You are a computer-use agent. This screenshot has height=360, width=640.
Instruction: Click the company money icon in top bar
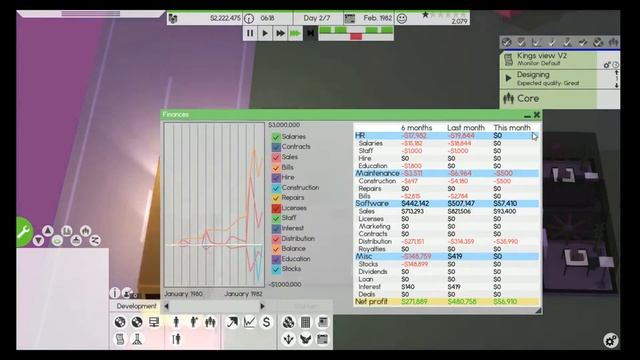173,18
